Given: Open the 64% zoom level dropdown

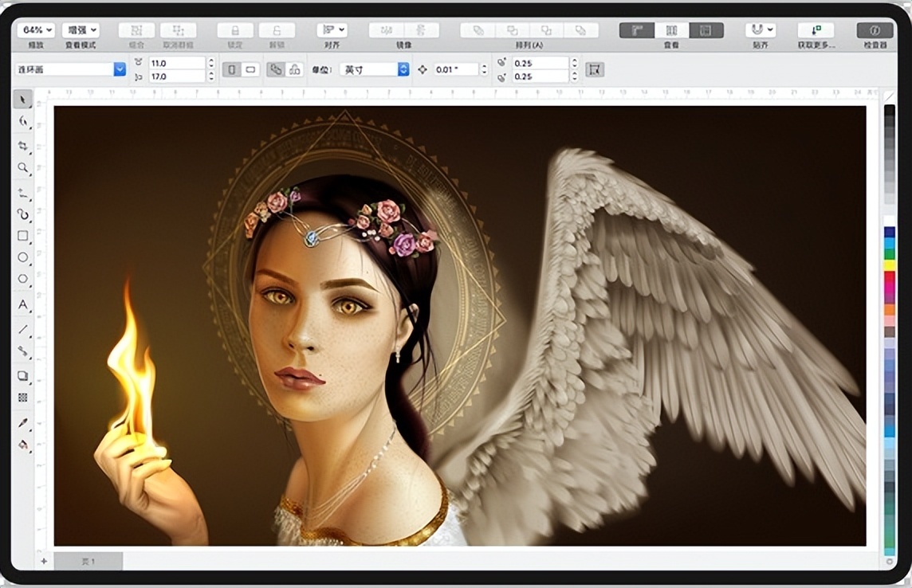Looking at the screenshot, I should pos(37,30).
